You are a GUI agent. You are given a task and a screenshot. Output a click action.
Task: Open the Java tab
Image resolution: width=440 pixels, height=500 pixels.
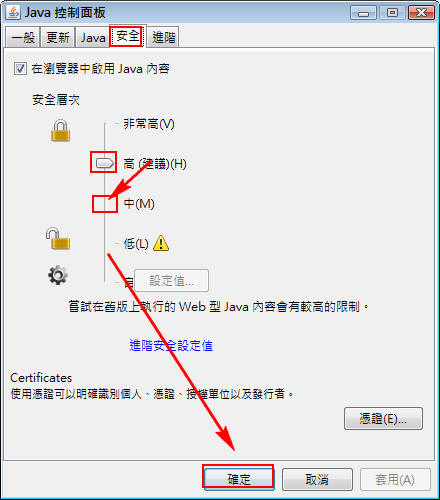[x=93, y=37]
